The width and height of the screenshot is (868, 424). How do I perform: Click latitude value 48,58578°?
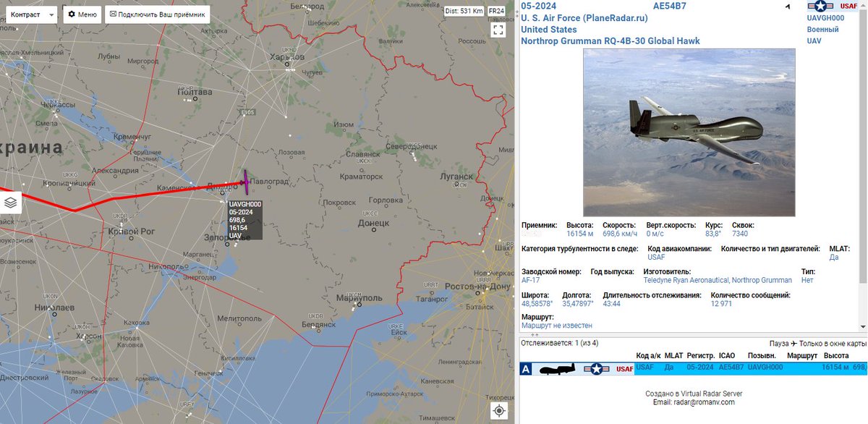point(537,304)
